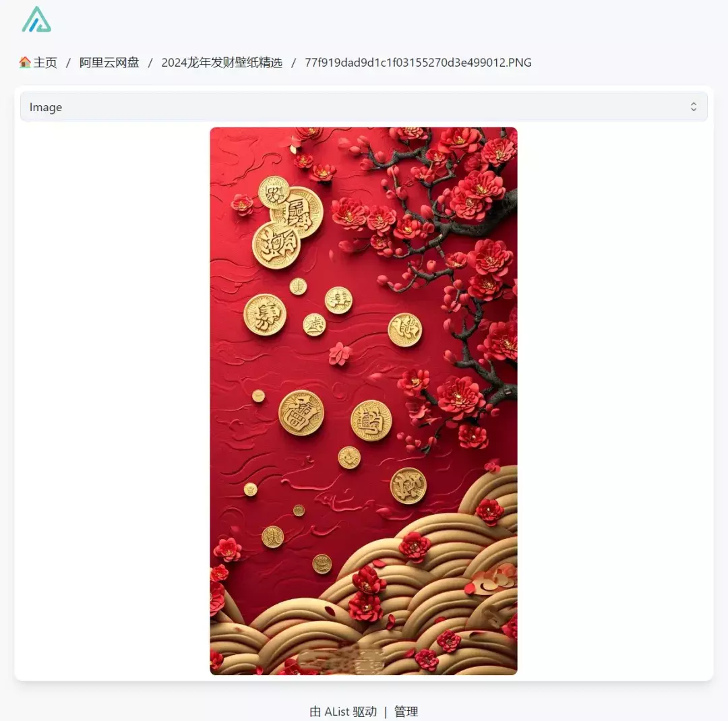Open the 阿里云网盘 breadcrumb folder
The width and height of the screenshot is (728, 721).
[x=109, y=62]
